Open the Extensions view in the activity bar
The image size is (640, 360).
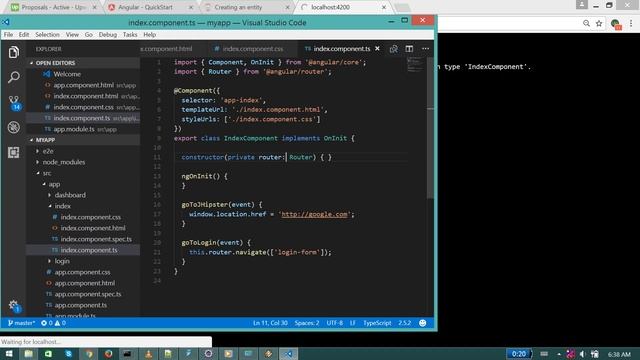pyautogui.click(x=13, y=152)
